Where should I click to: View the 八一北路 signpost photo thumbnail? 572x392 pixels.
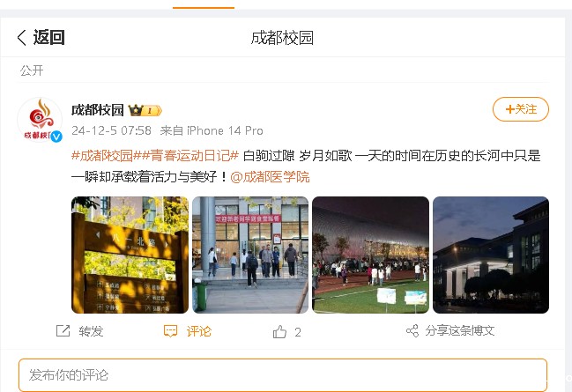130,255
